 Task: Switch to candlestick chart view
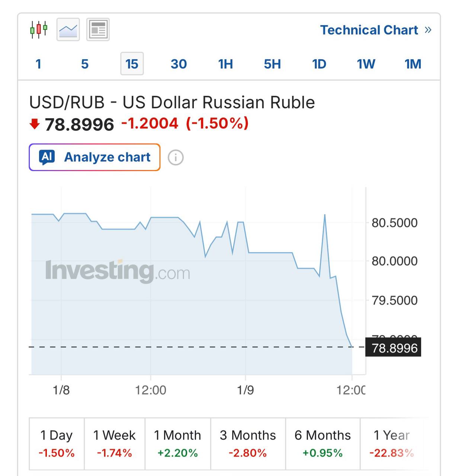tap(39, 29)
